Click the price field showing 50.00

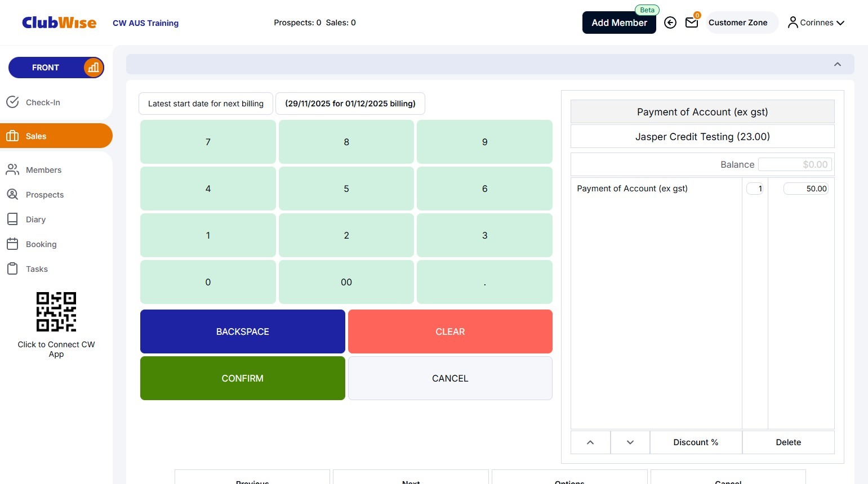click(806, 189)
